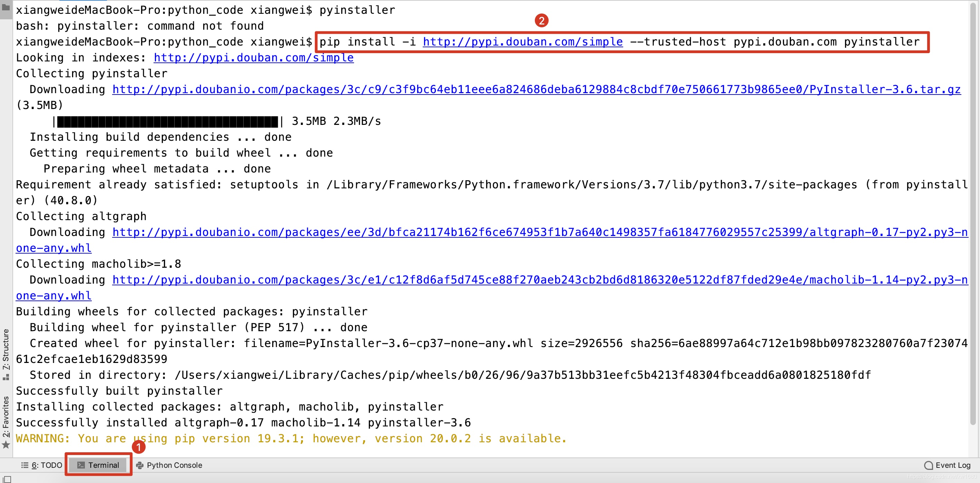Click 'Building wheel for pyinstaller (PEP 517)' line
Screen dimensions: 980x483
tap(198, 327)
